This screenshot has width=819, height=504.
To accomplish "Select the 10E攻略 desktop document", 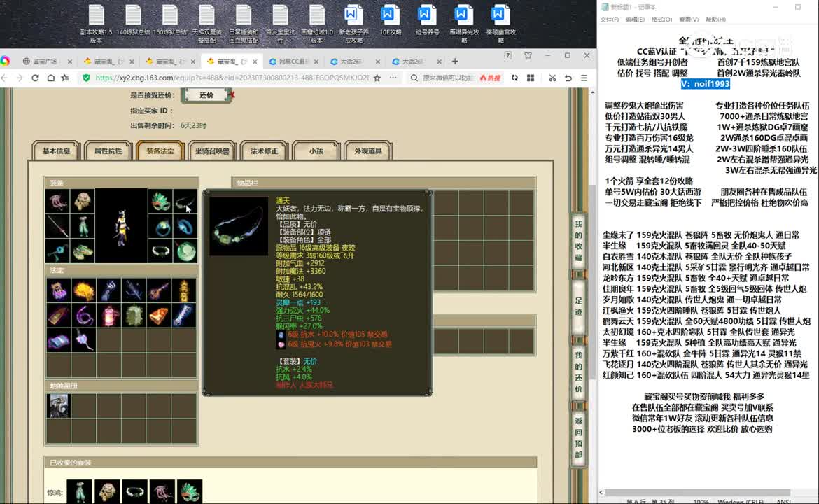I will [390, 22].
